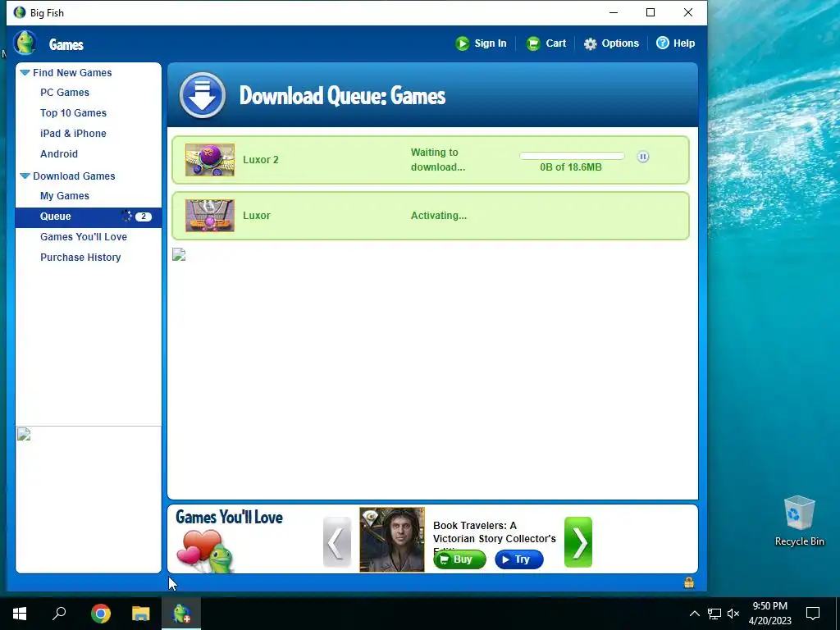
Task: Open File Explorer from taskbar
Action: click(141, 614)
